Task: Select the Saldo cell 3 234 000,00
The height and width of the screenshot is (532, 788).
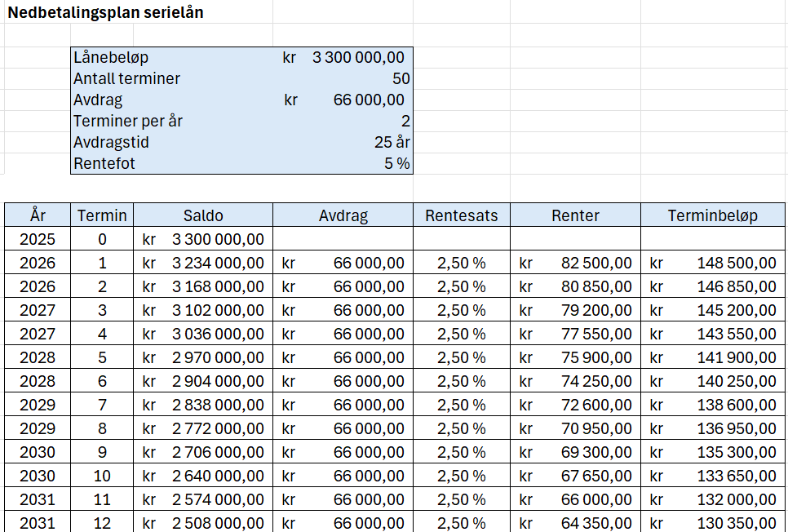Action: (x=203, y=263)
